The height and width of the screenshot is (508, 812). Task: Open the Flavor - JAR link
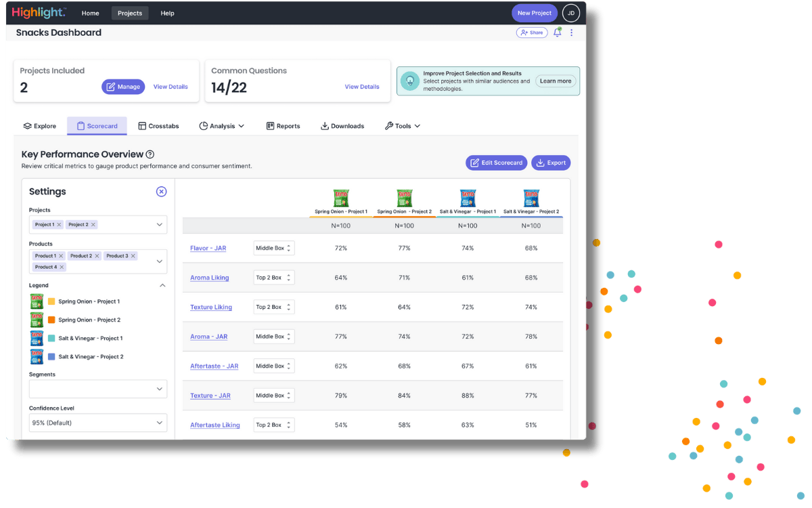click(208, 248)
